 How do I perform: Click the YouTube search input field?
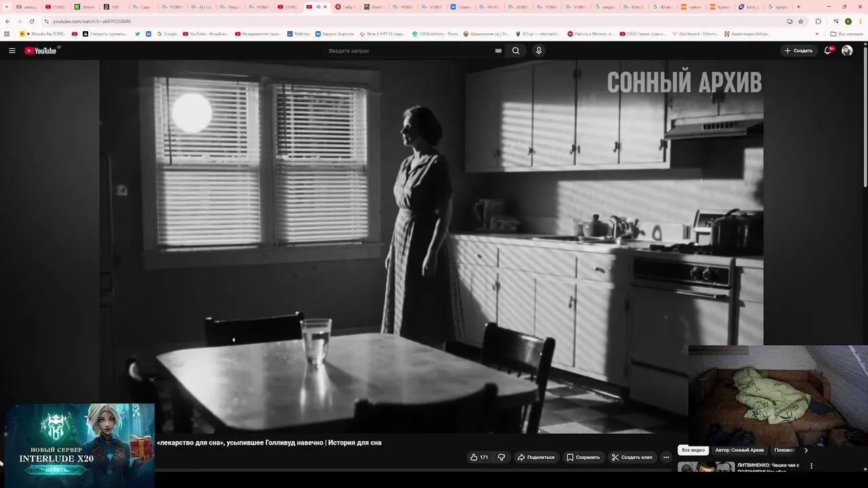click(x=407, y=51)
